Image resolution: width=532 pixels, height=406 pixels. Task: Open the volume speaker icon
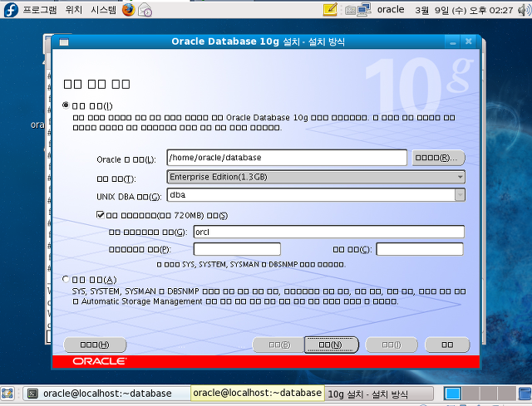tap(524, 10)
